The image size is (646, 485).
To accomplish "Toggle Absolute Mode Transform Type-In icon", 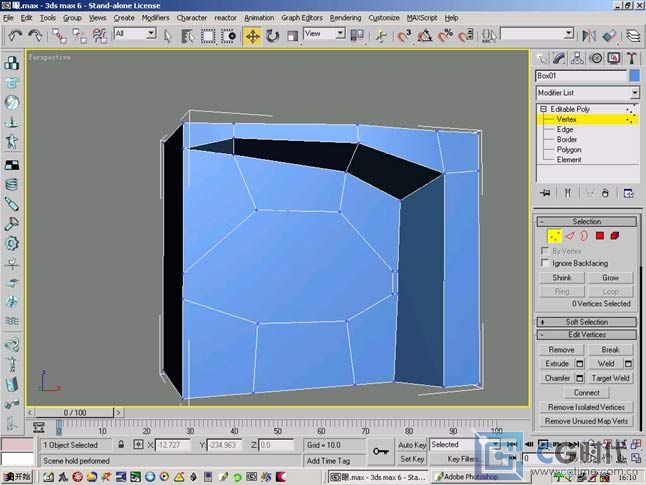I will pos(138,445).
